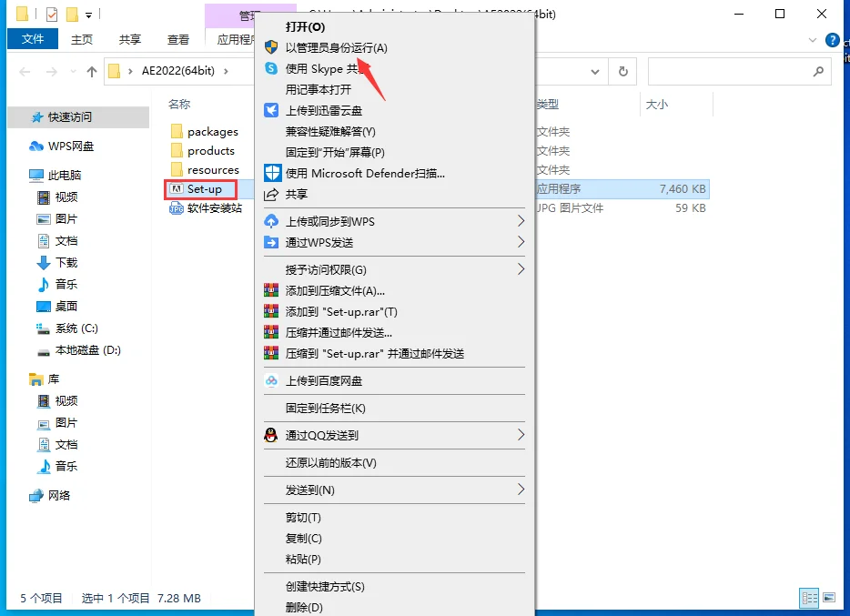Click the packages folder icon

point(177,131)
